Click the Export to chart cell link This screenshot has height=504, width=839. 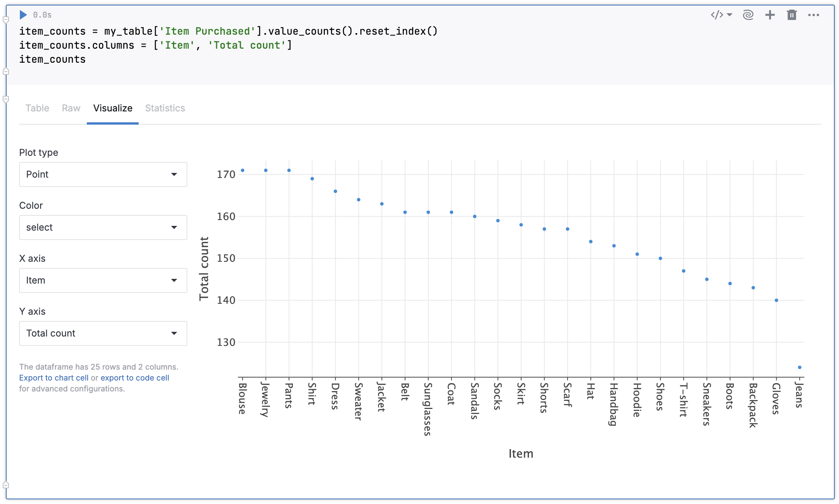54,377
